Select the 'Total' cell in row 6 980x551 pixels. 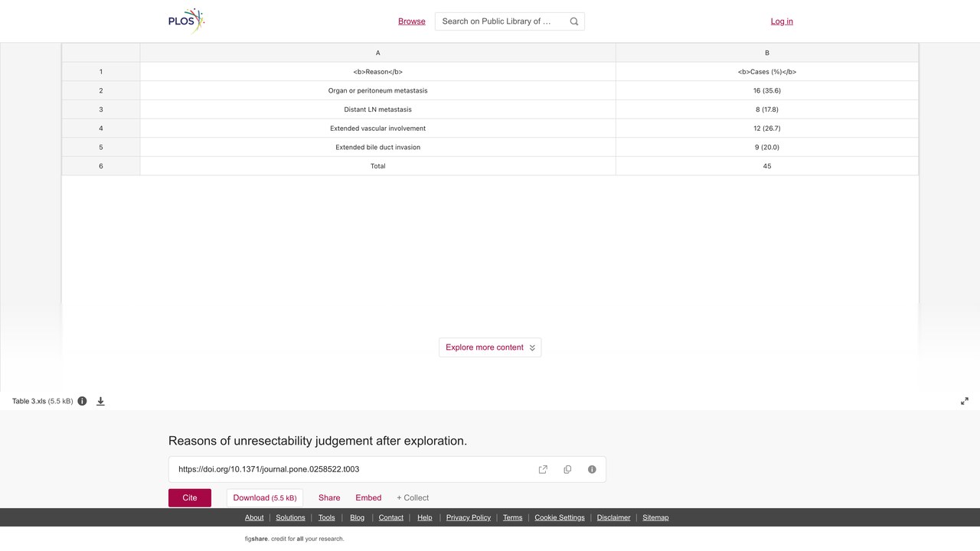pos(378,166)
